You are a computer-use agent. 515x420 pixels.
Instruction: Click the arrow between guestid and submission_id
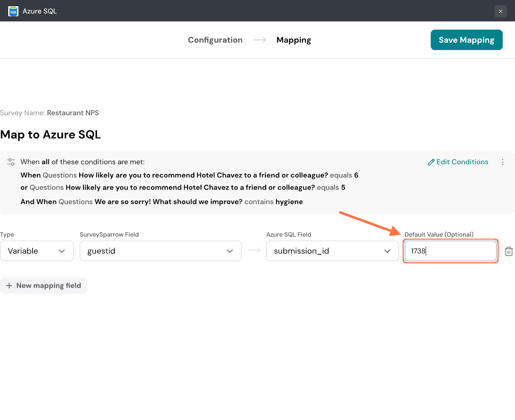(x=254, y=250)
